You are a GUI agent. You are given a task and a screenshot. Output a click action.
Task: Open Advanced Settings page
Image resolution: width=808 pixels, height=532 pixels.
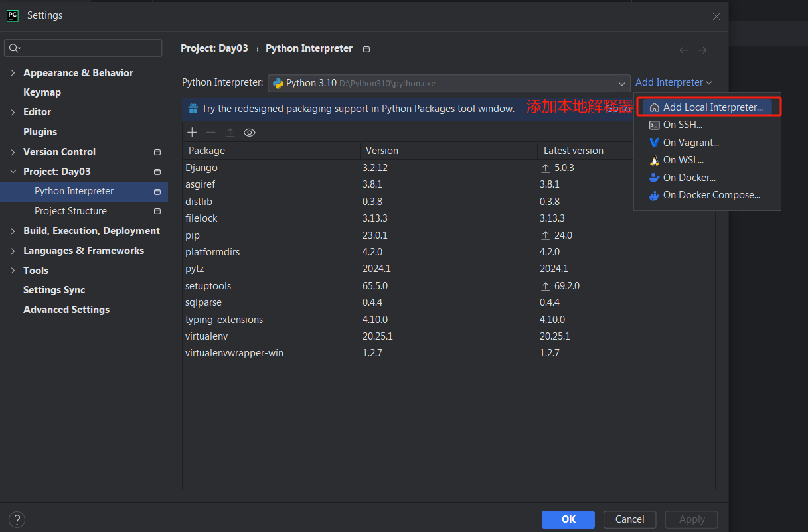pos(66,310)
